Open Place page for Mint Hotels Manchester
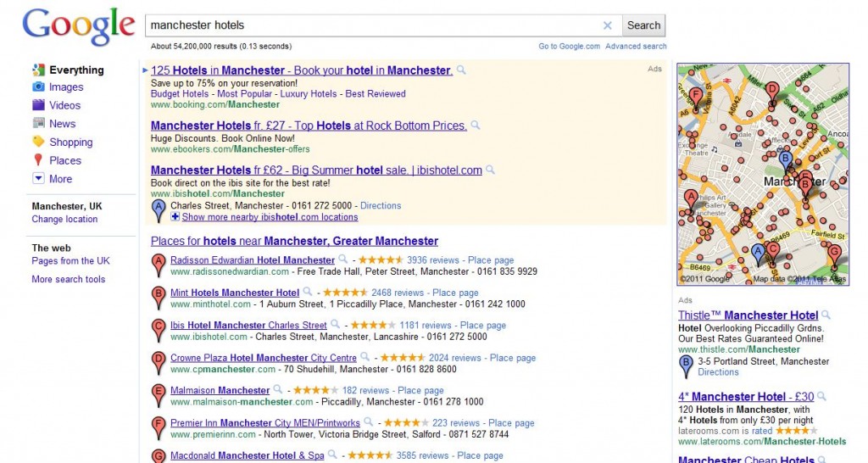 455,293
